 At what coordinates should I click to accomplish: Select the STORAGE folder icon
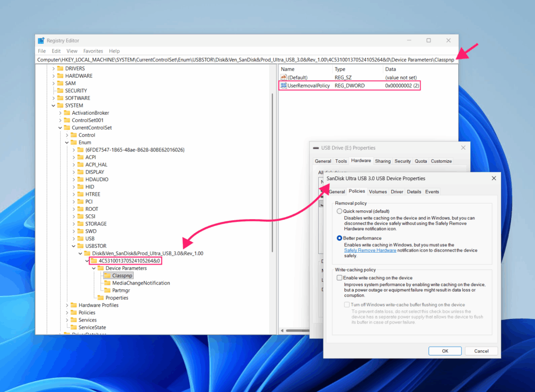pyautogui.click(x=80, y=223)
